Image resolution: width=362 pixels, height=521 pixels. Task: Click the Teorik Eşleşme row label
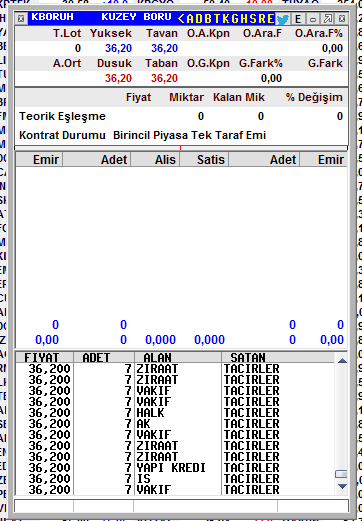pos(62,116)
